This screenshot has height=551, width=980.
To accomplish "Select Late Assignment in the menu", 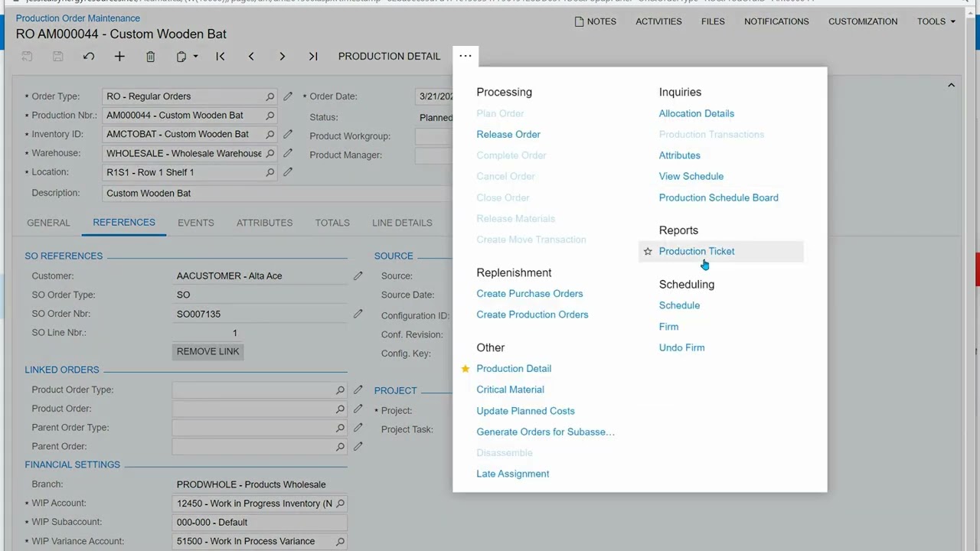I will [513, 474].
